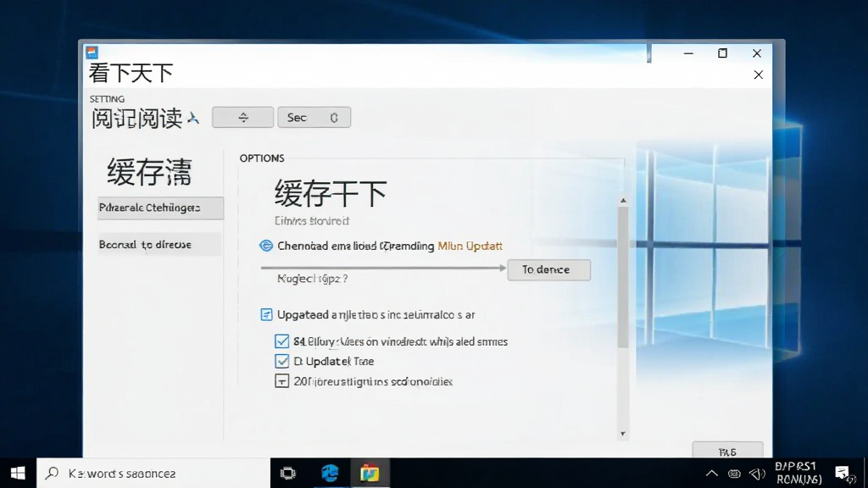The width and height of the screenshot is (868, 488).
Task: Minimize the settings window
Action: point(688,53)
